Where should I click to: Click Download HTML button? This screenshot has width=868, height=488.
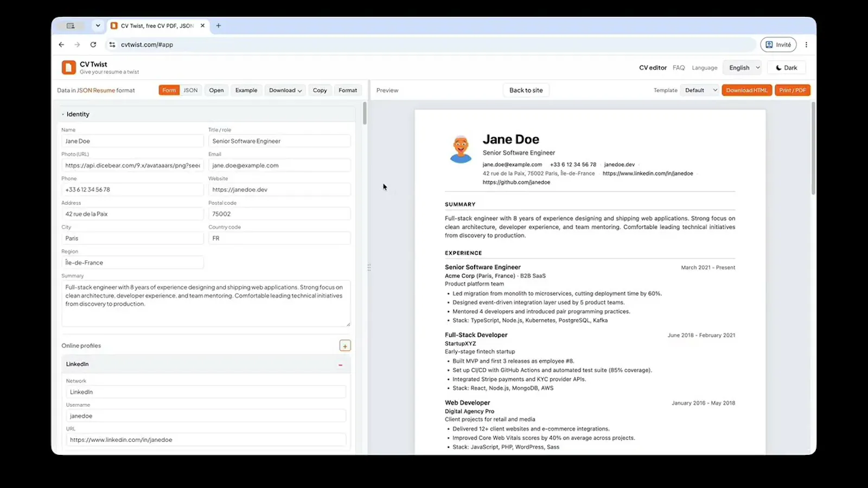(x=746, y=90)
